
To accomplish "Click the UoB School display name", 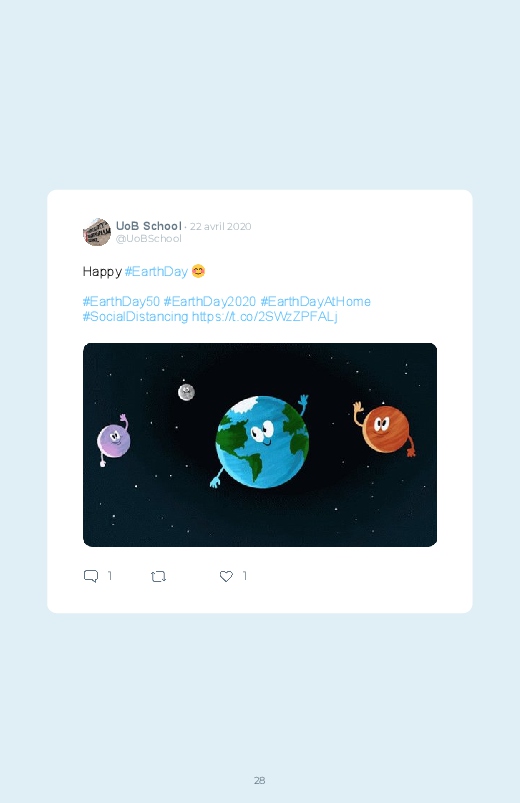I will pos(149,226).
